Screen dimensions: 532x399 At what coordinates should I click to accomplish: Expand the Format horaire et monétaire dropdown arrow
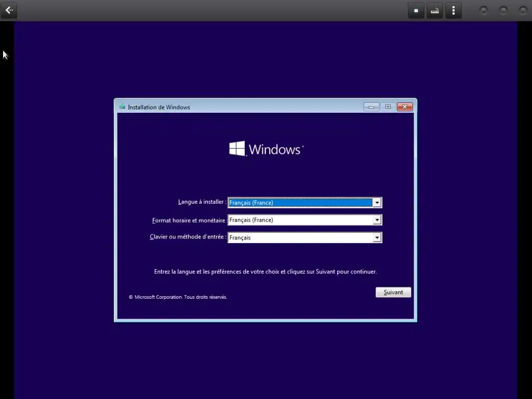(x=377, y=220)
